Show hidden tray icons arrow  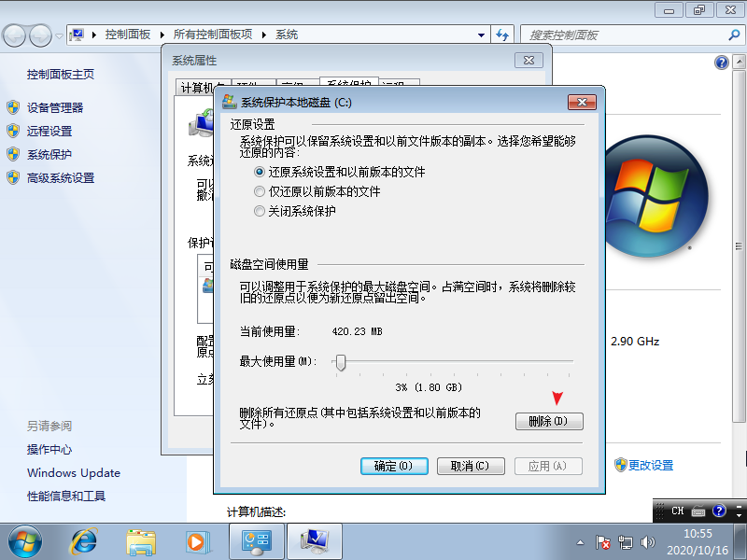[x=583, y=541]
